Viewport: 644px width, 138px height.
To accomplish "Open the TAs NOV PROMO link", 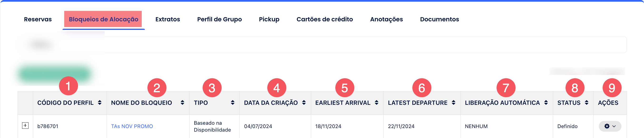I will tap(132, 126).
